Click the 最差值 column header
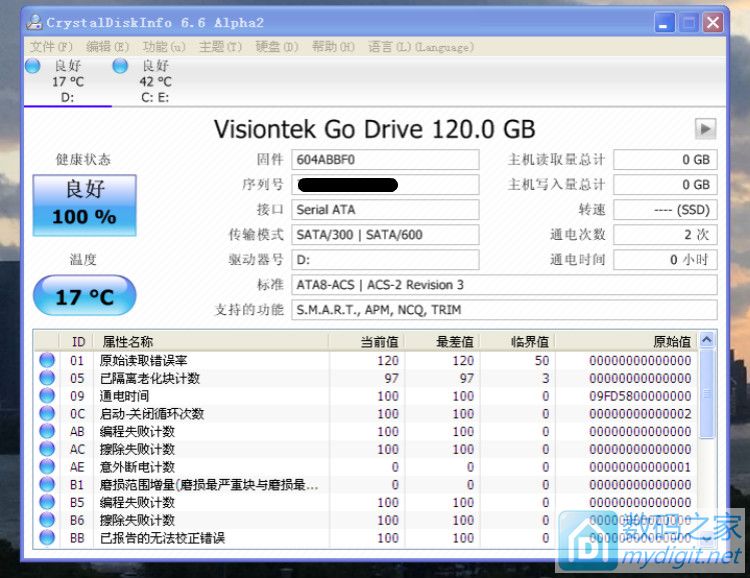 (442, 342)
